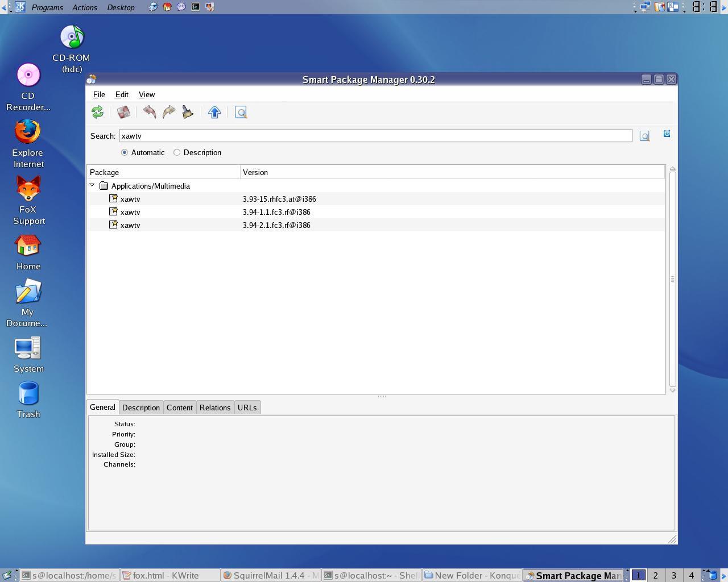Click the Find magnifier toolbar icon

pos(241,112)
